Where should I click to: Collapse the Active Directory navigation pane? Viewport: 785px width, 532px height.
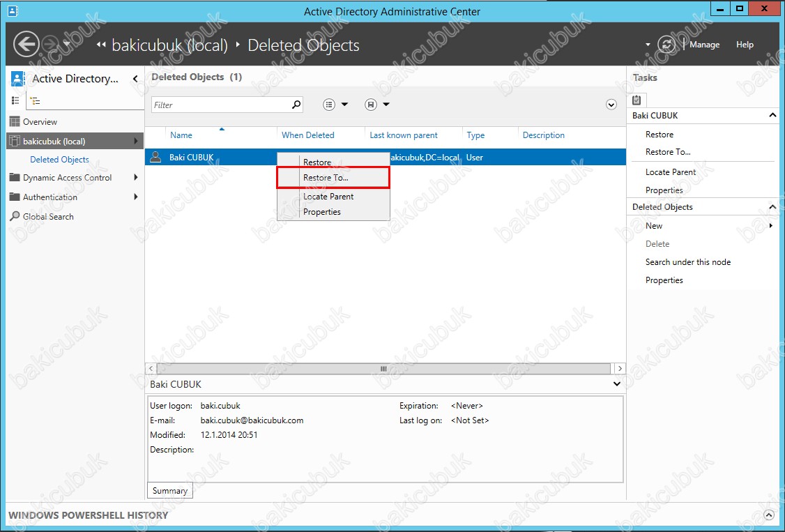pos(135,79)
